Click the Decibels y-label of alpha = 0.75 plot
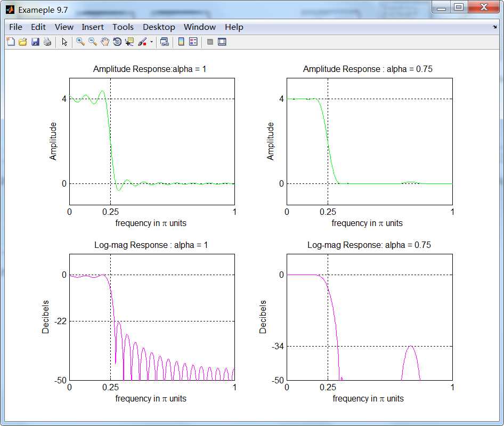The height and width of the screenshot is (426, 504). pos(263,317)
